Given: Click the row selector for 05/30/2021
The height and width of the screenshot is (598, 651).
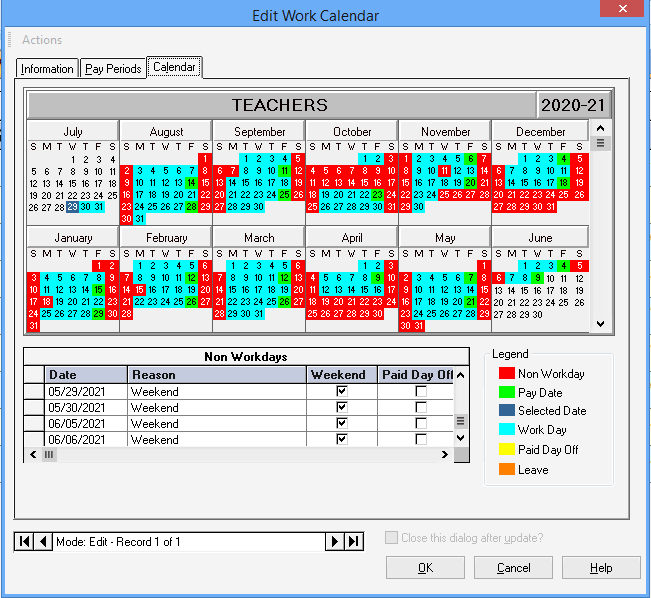Looking at the screenshot, I should coord(34,407).
